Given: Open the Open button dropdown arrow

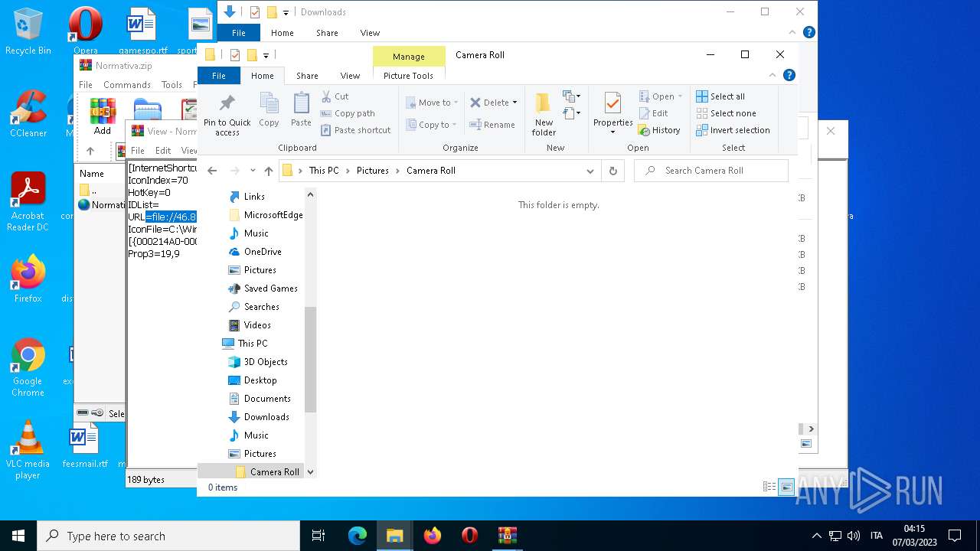Looking at the screenshot, I should click(680, 96).
